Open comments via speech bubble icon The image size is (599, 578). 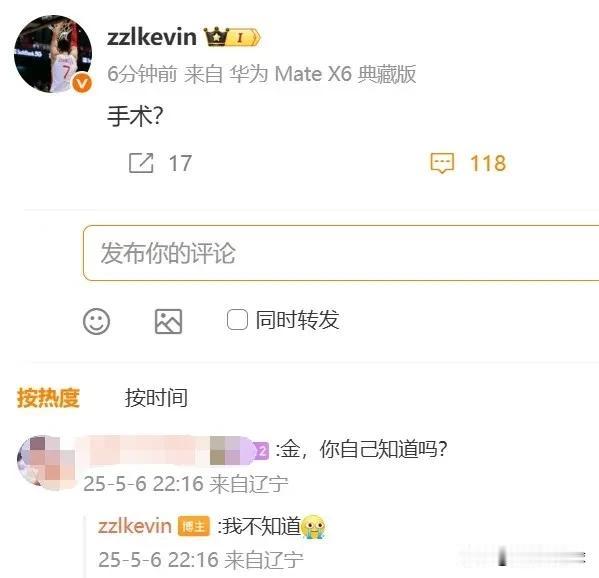tap(442, 164)
